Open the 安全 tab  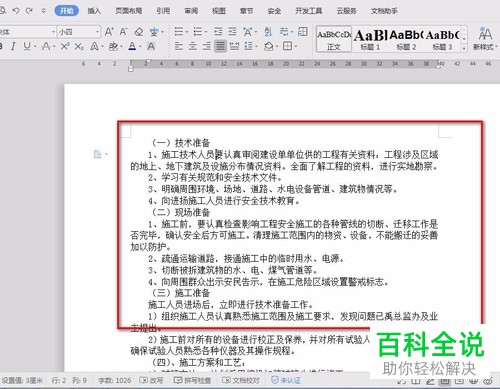click(274, 11)
